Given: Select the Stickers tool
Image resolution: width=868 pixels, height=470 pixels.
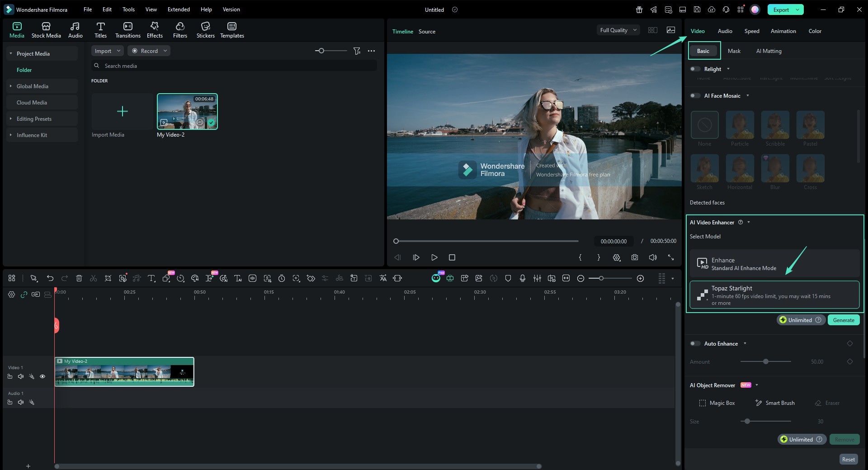Looking at the screenshot, I should point(206,30).
